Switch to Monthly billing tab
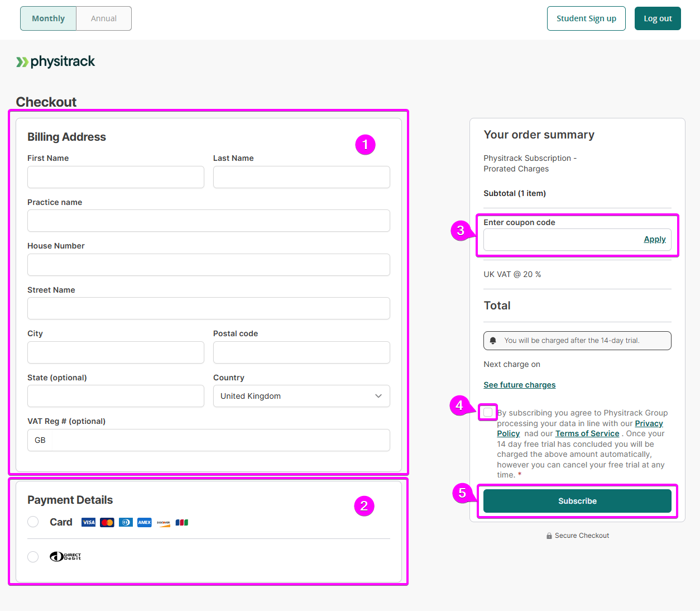This screenshot has height=611, width=700. (48, 18)
